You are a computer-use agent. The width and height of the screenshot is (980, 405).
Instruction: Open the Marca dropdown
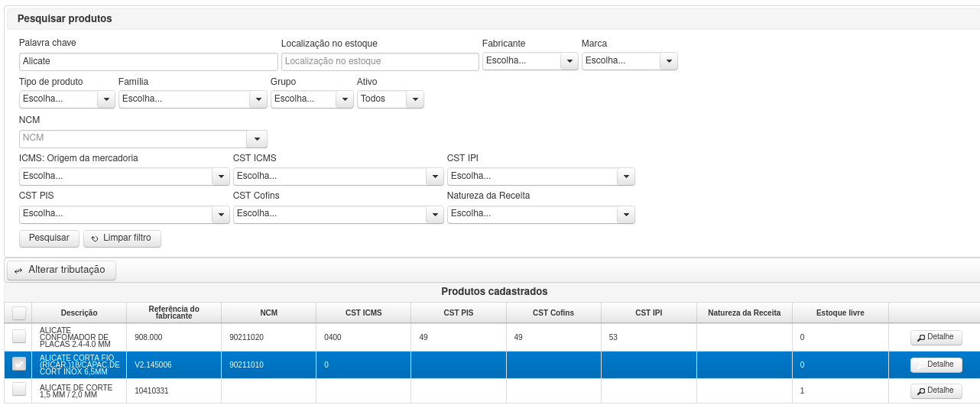tap(629, 61)
